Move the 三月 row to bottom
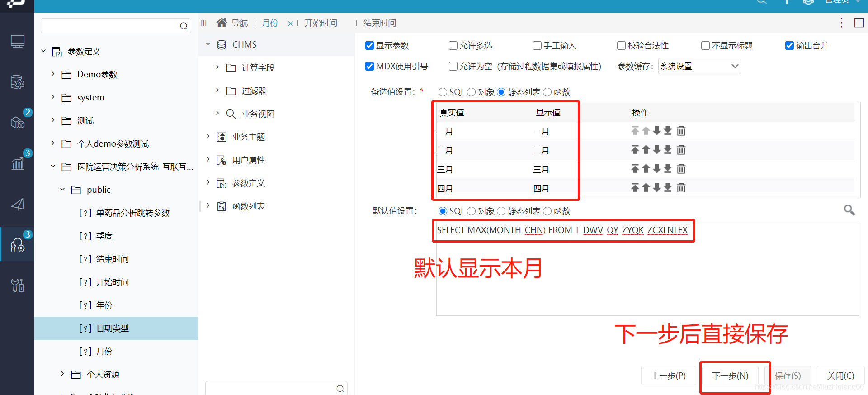 (x=668, y=169)
